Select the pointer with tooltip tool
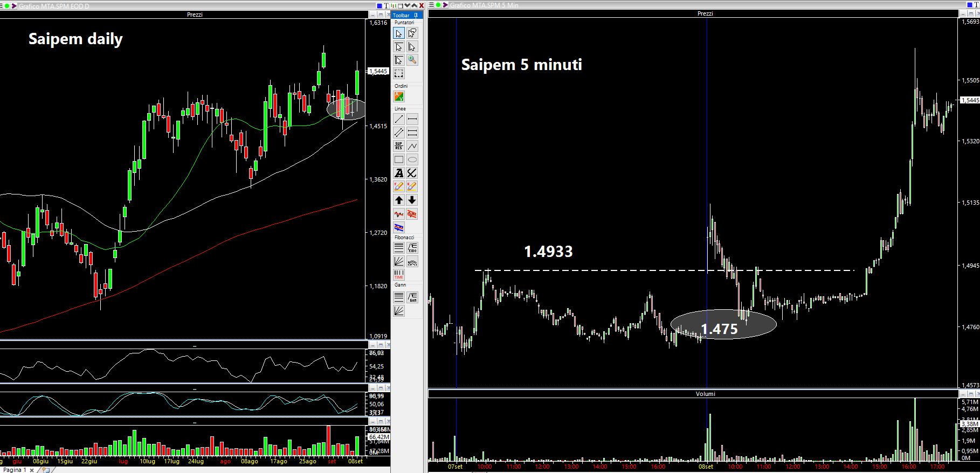 (412, 33)
